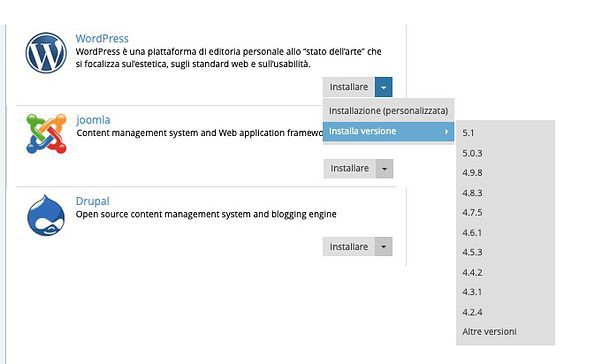Select Installa versione submenu item
The height and width of the screenshot is (364, 610).
388,131
